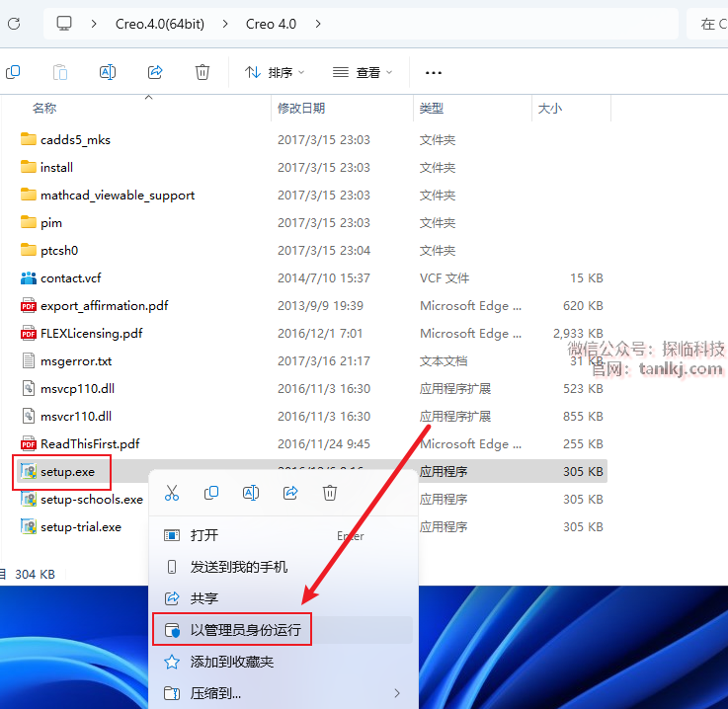Click VCF 文件 type cell
This screenshot has height=709, width=728.
tap(445, 277)
